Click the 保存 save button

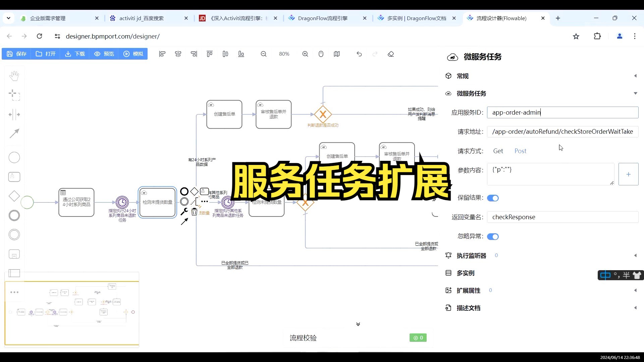tap(16, 54)
